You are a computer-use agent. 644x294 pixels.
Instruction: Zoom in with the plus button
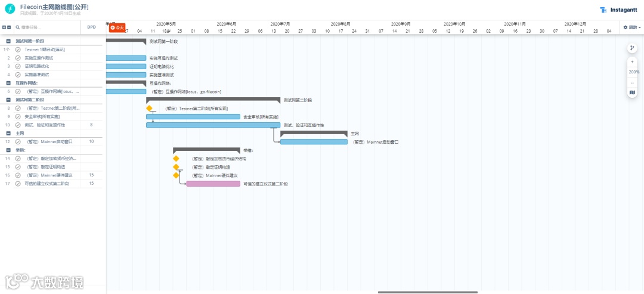632,61
